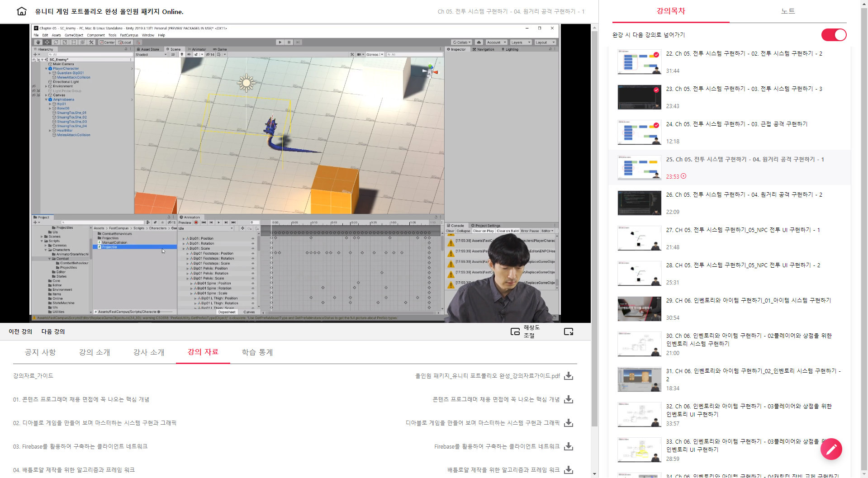This screenshot has height=478, width=868.
Task: Toggle Local handle rotation button
Action: 125,42
